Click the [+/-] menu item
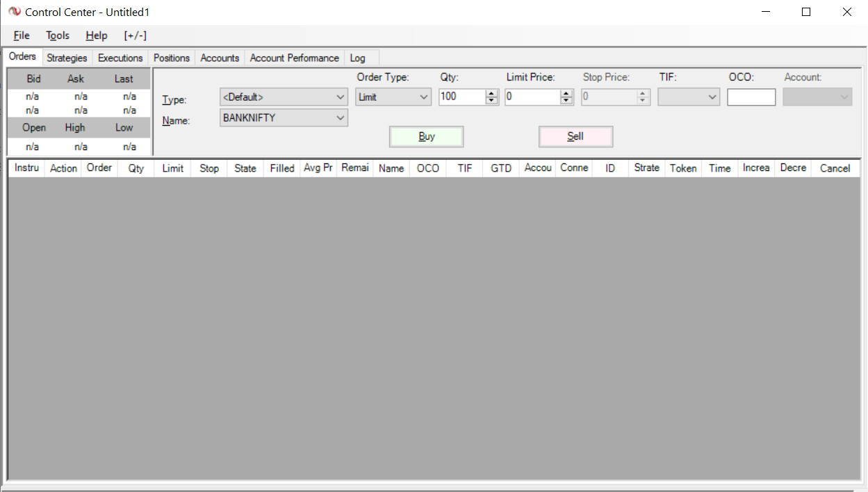The image size is (868, 492). pyautogui.click(x=136, y=35)
